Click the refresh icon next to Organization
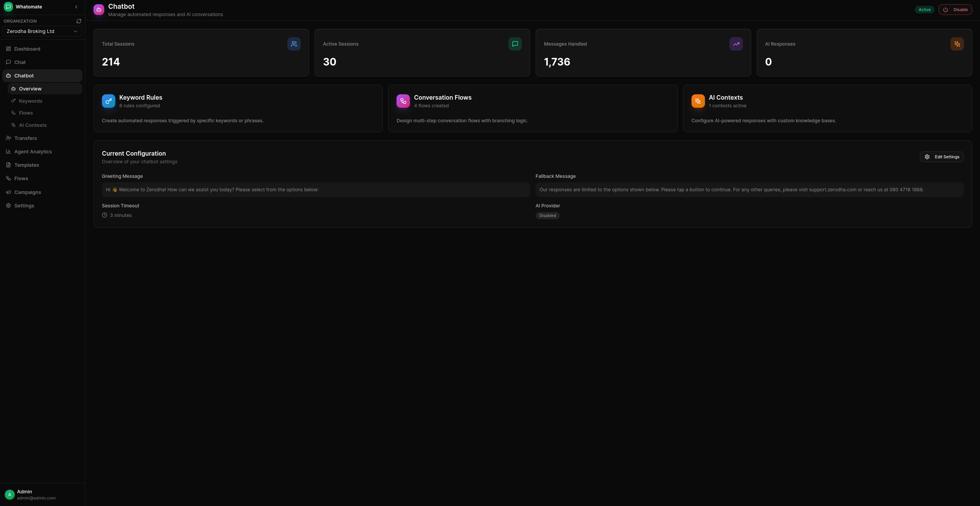Screen dimensions: 980x506 coord(79,21)
